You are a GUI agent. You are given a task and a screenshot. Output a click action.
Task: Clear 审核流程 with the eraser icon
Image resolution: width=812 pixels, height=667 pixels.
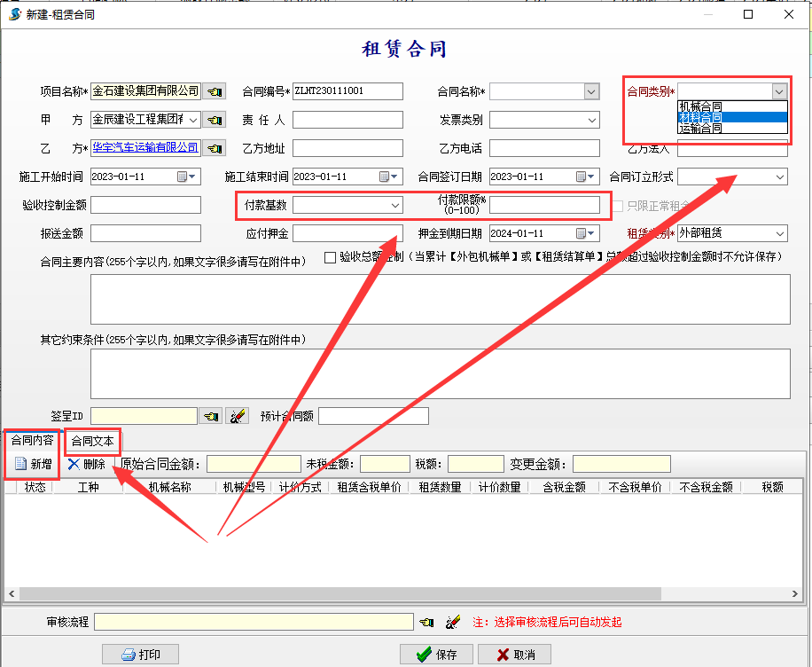(453, 623)
